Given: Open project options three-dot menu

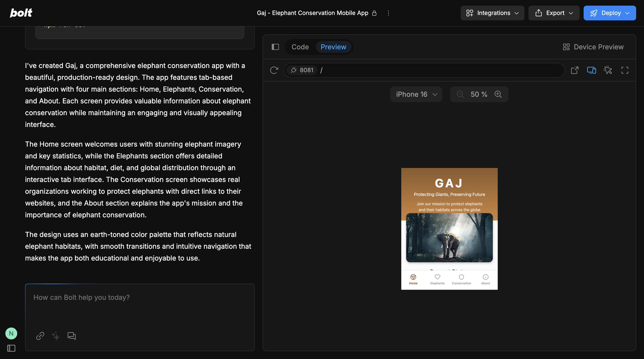Looking at the screenshot, I should [388, 13].
